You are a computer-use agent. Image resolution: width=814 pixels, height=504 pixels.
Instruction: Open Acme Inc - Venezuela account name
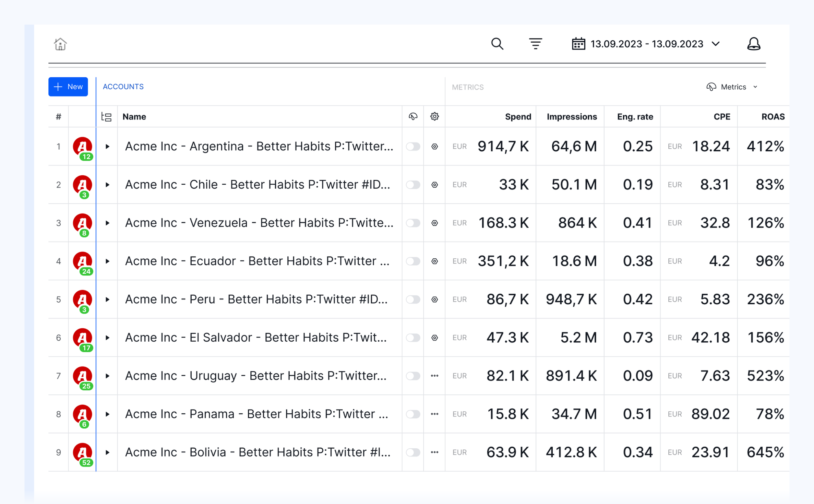click(259, 223)
